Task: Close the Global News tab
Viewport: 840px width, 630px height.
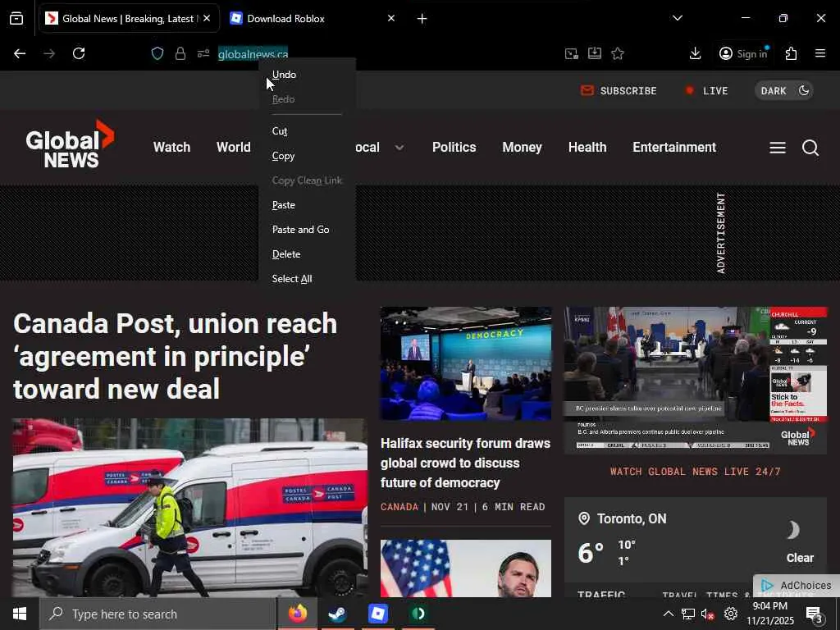Action: click(x=207, y=18)
